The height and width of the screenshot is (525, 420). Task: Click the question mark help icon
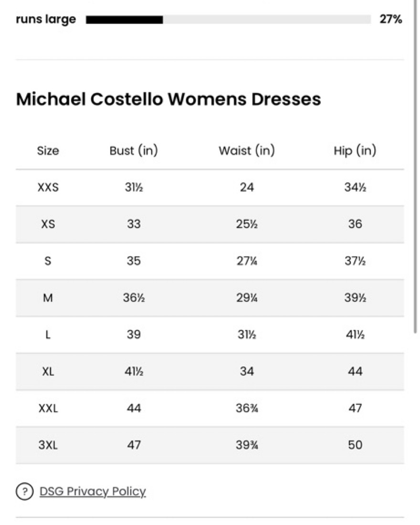(x=24, y=492)
